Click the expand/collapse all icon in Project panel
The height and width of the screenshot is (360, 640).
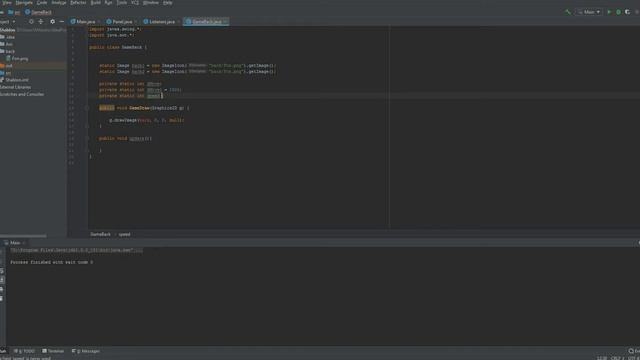pos(40,22)
